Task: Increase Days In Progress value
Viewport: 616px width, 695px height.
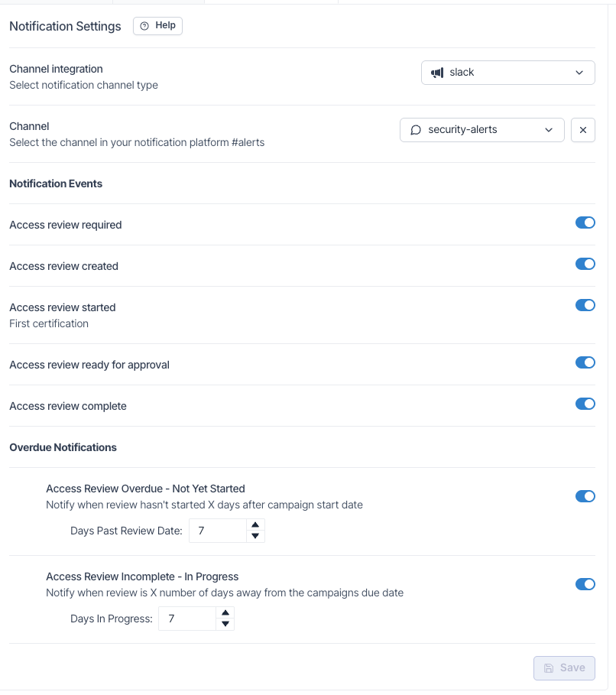Action: [225, 613]
